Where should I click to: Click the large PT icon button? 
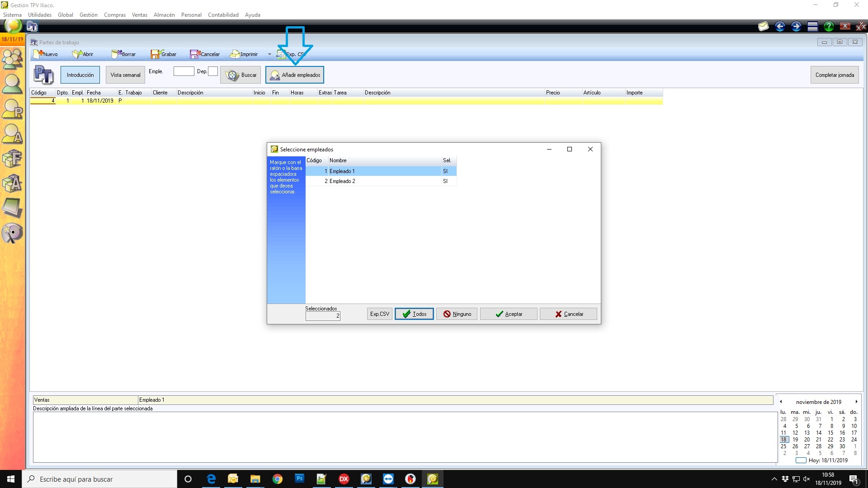tap(44, 75)
